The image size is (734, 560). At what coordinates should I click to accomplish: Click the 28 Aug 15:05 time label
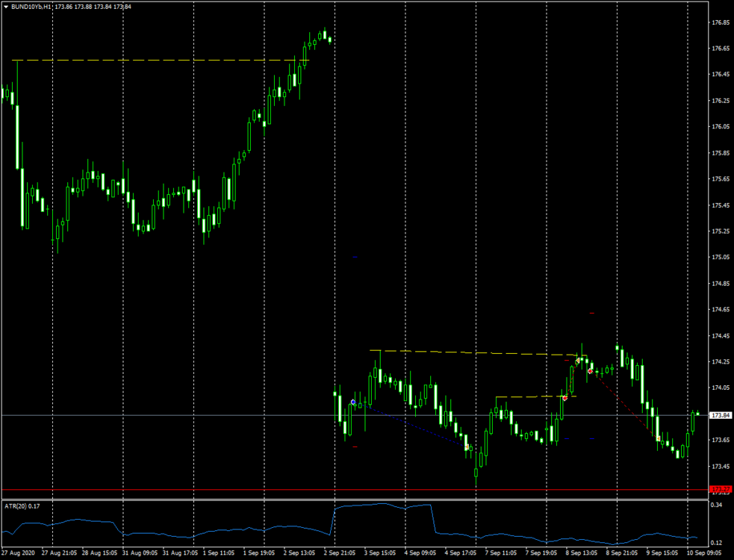tap(100, 553)
